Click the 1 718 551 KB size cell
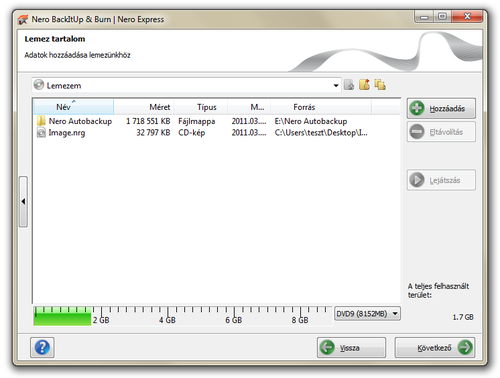This screenshot has height=378, width=500. tap(148, 121)
